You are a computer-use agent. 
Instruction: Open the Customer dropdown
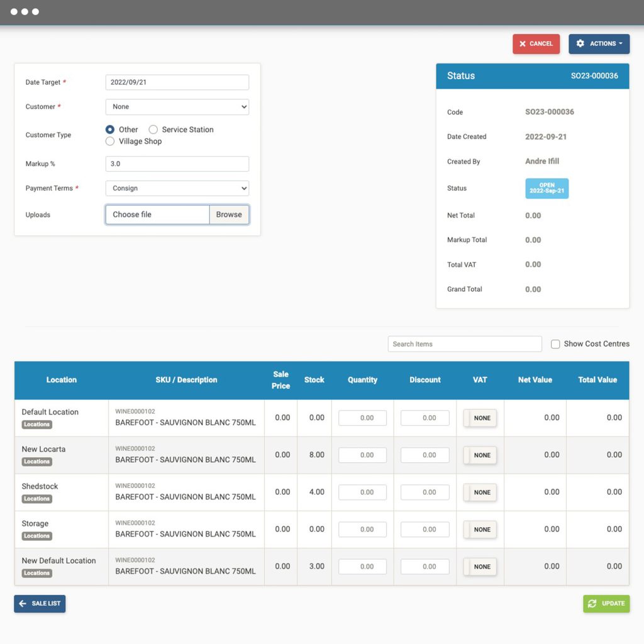pos(177,107)
